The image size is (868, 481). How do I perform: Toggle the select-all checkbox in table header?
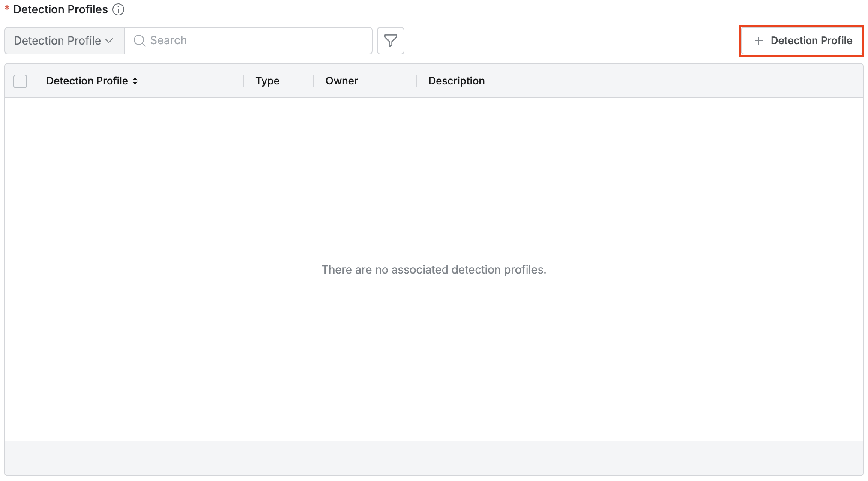pos(20,81)
